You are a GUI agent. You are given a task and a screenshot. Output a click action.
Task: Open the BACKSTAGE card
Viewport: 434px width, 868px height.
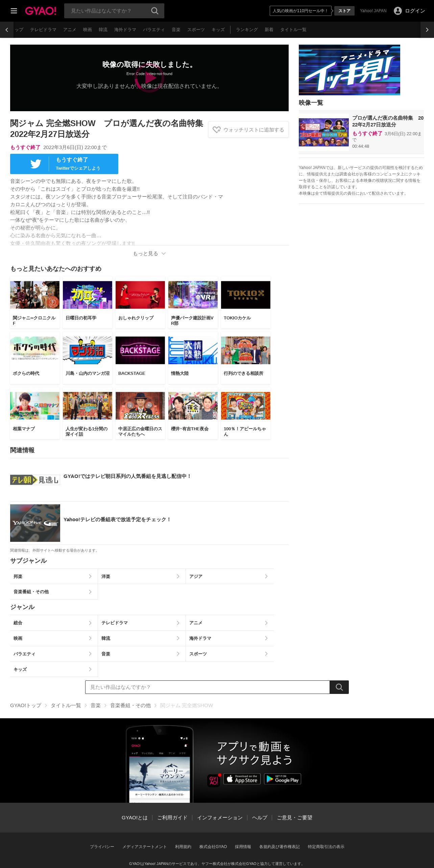point(140,358)
